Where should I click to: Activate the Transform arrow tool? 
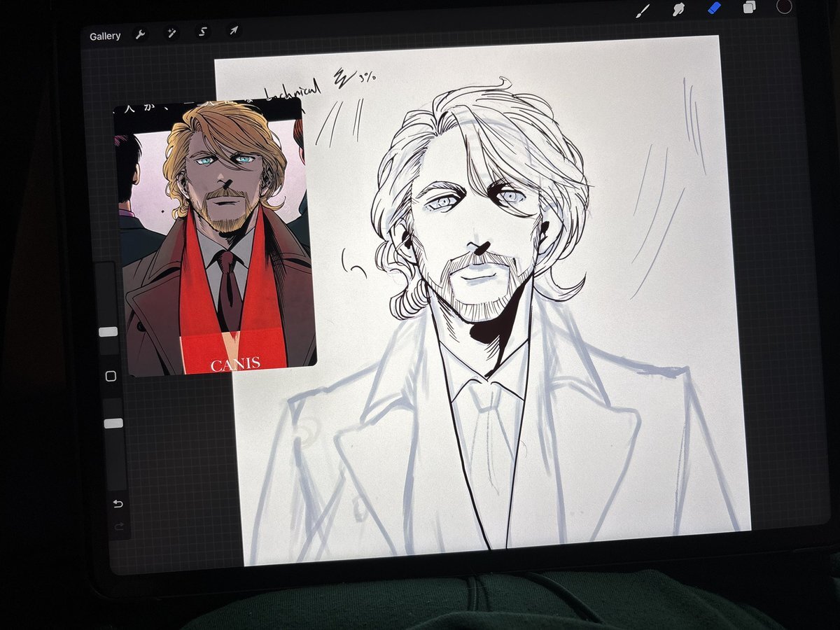(x=234, y=30)
